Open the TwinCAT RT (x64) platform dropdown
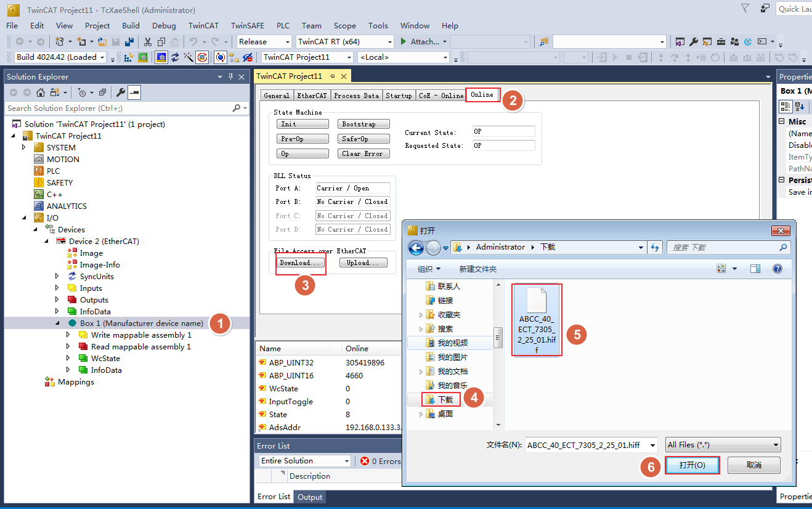Viewport: 812px width, 509px height. coord(344,42)
